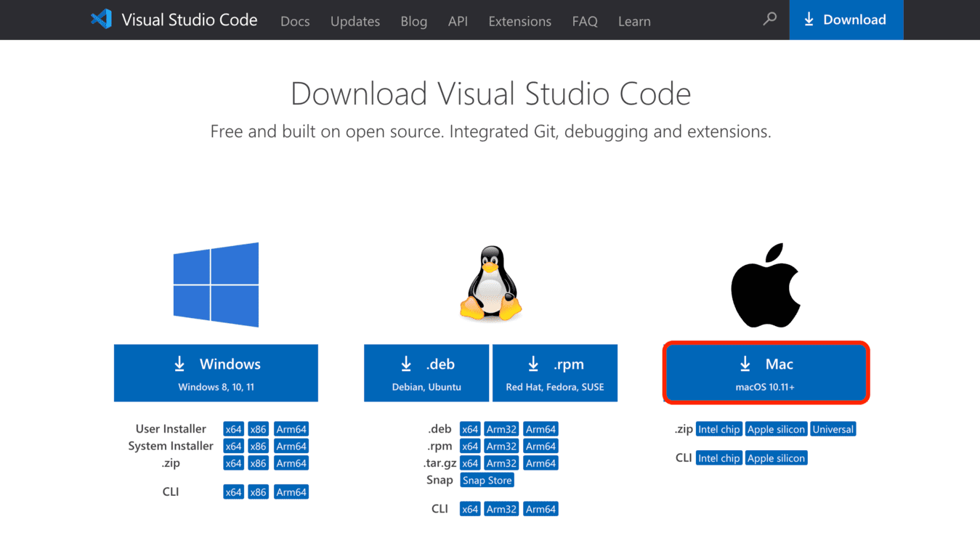Select Linux .rpm Arm32 download

click(501, 446)
